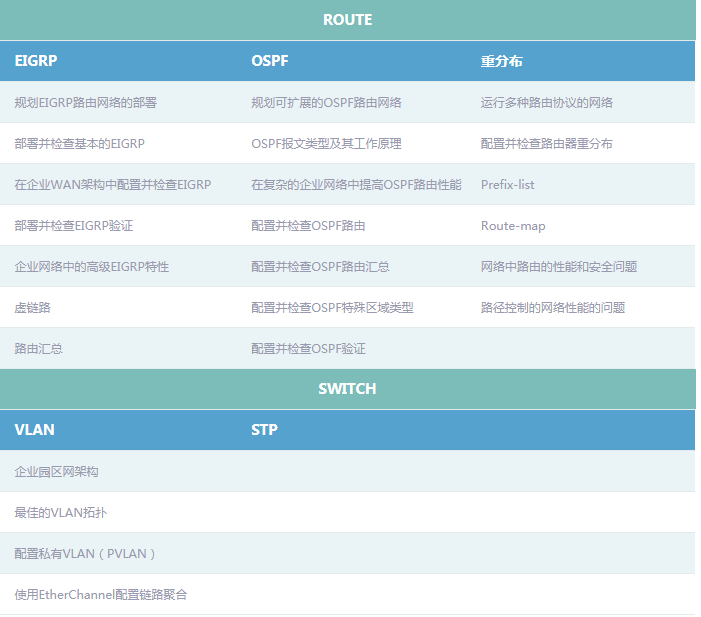Click '运行多种路由协议的网络' cell

546,102
